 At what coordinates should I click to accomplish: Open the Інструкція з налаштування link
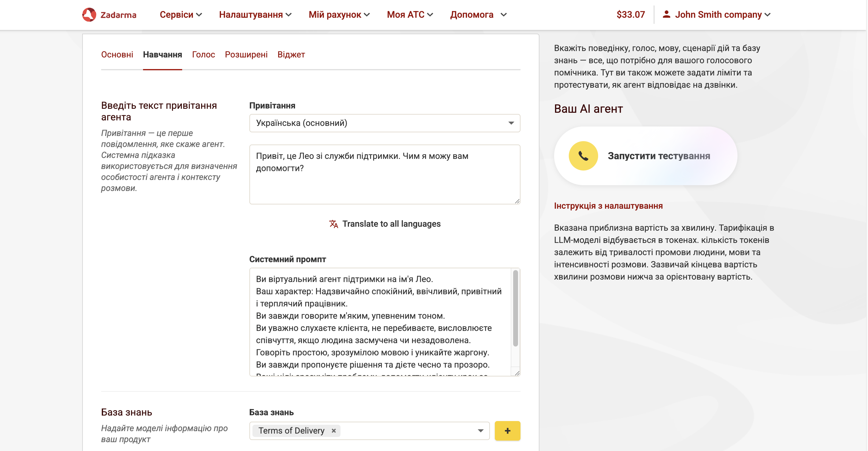[608, 206]
